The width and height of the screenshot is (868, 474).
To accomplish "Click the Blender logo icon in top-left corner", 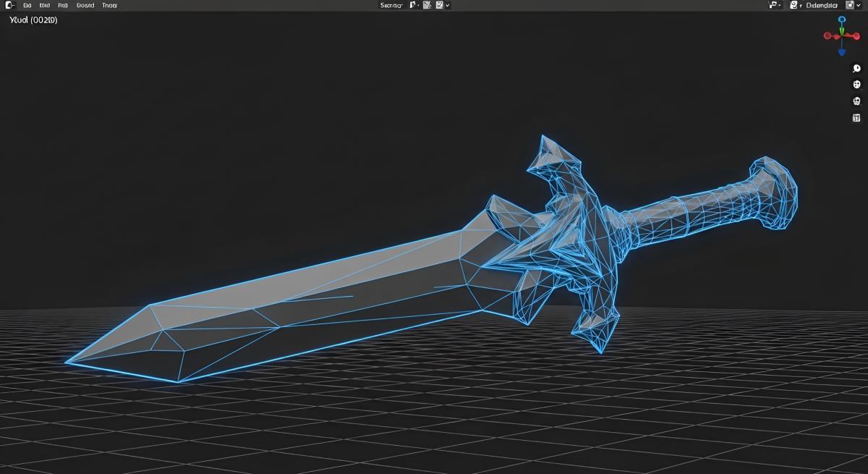I will point(9,5).
